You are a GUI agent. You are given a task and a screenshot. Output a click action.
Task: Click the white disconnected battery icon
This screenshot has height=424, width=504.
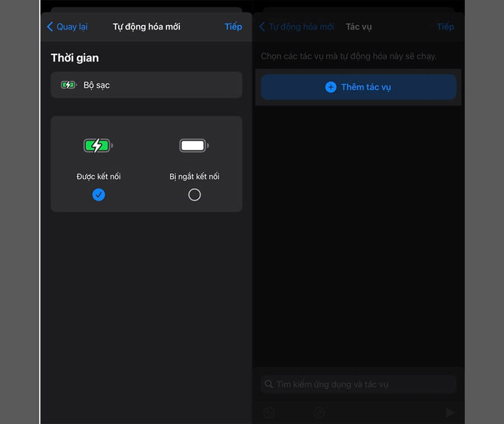pyautogui.click(x=194, y=146)
